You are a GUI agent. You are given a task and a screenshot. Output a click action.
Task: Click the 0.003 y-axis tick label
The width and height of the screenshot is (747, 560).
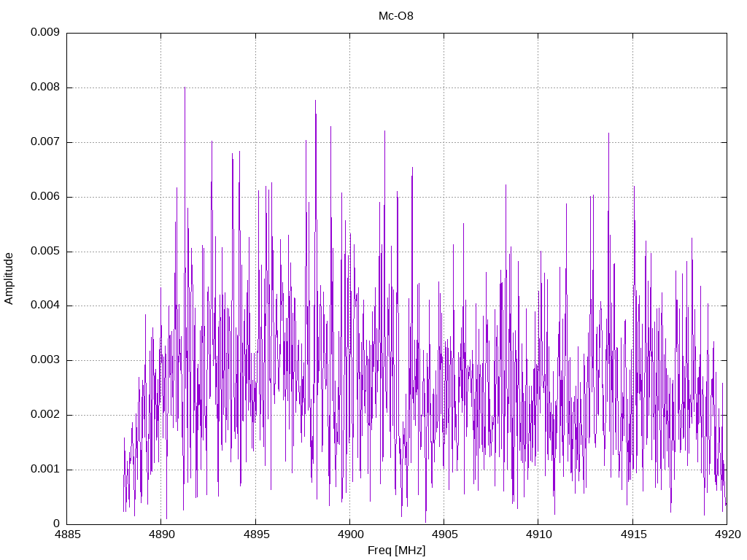coord(45,360)
